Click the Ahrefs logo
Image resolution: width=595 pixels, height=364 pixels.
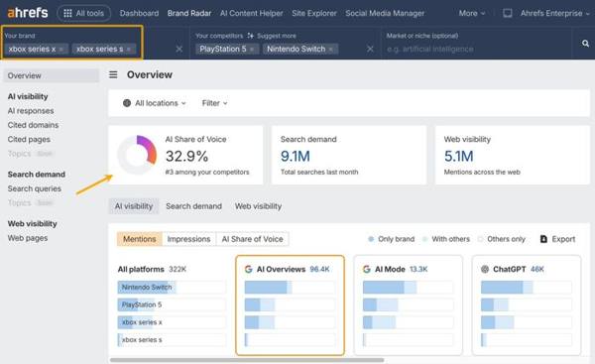tap(28, 13)
